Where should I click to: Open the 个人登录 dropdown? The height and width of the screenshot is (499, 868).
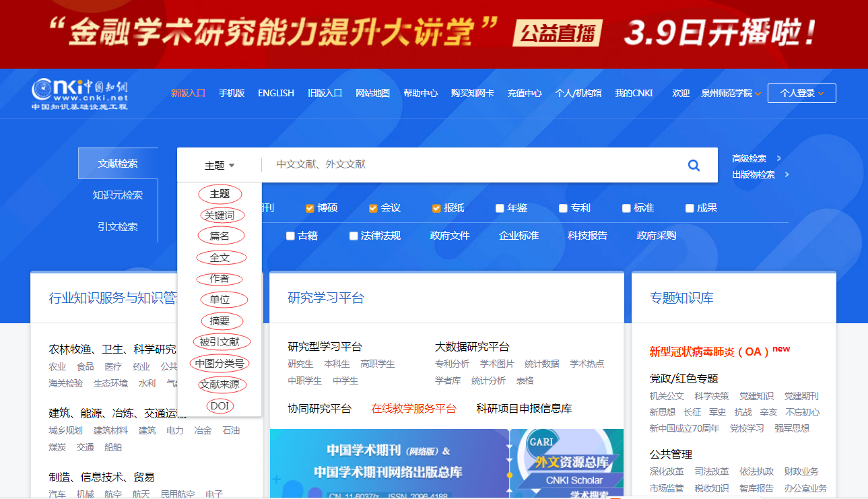[x=801, y=94]
